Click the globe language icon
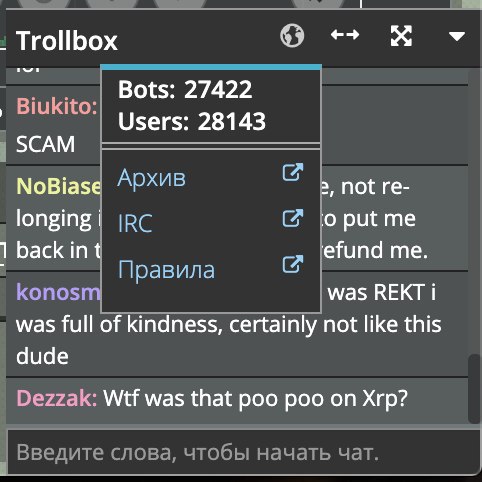This screenshot has width=482, height=482. pos(292,35)
